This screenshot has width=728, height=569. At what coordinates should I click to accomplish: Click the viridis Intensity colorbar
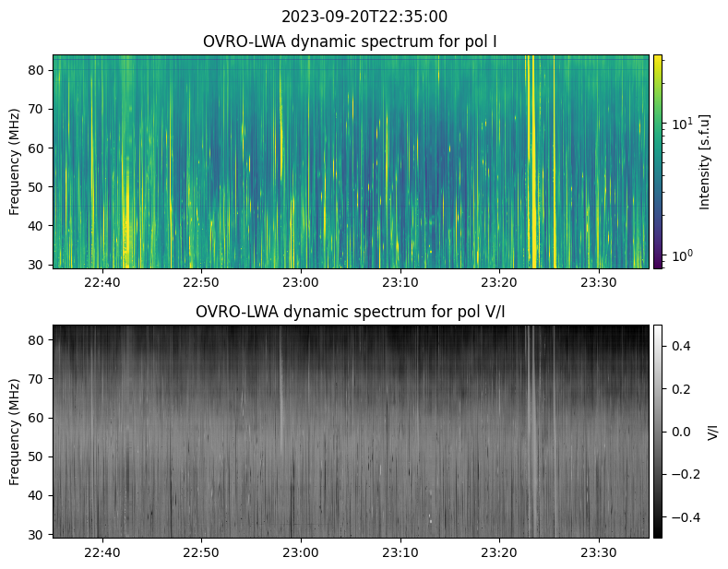tap(658, 161)
